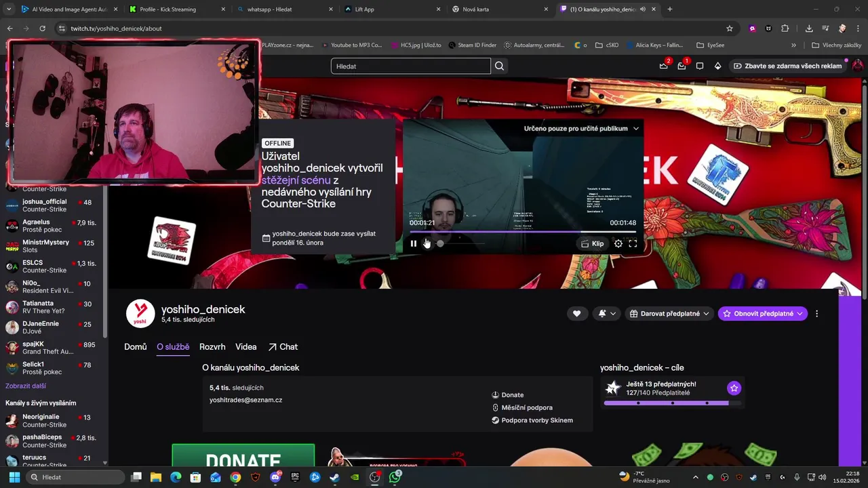Open Prime loot crown icon
This screenshot has height=488, width=868.
tap(664, 66)
